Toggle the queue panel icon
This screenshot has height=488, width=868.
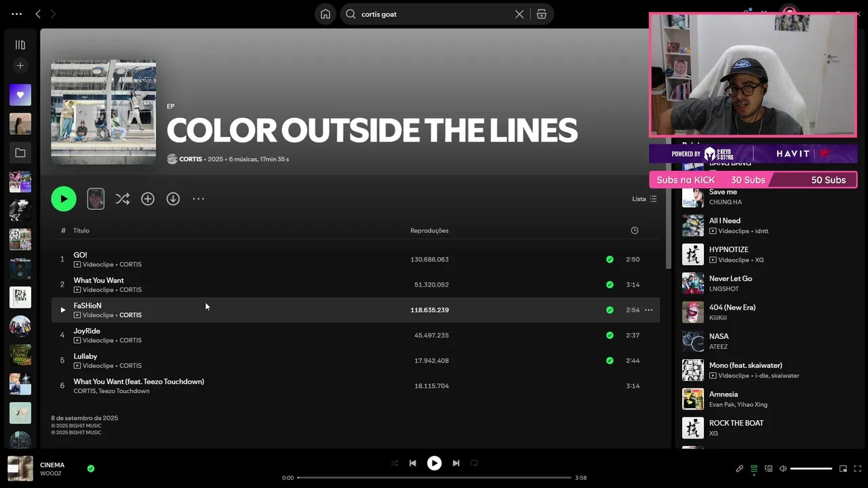click(754, 468)
